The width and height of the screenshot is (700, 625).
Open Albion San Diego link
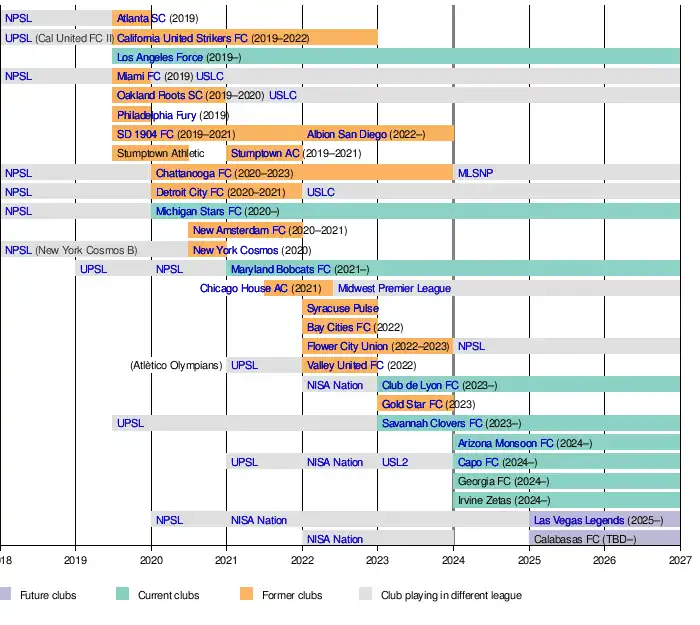pos(346,134)
